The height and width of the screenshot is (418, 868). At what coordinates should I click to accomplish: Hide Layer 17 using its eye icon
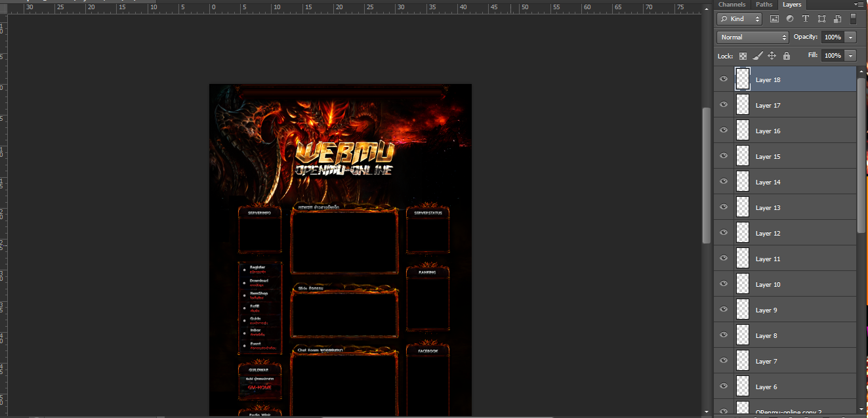coord(724,105)
